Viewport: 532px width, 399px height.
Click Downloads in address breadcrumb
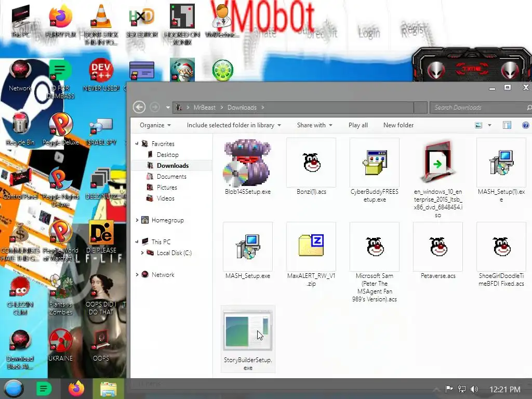click(x=242, y=108)
